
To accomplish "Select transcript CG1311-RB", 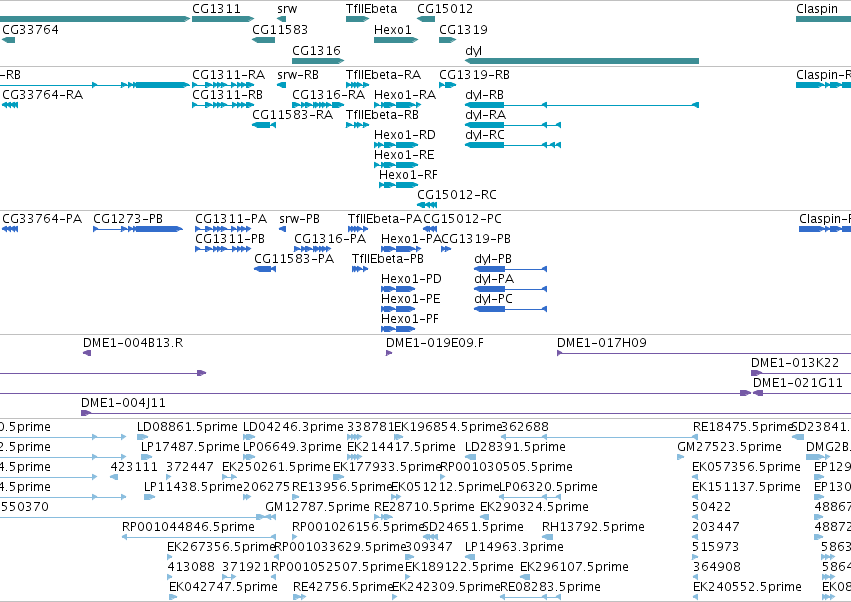I will click(227, 94).
